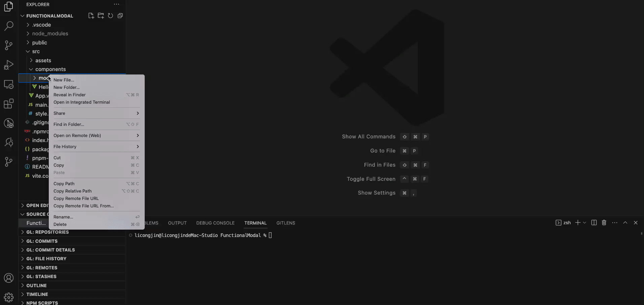The width and height of the screenshot is (644, 305).
Task: Select Copy Remote File URL
Action: 97,198
